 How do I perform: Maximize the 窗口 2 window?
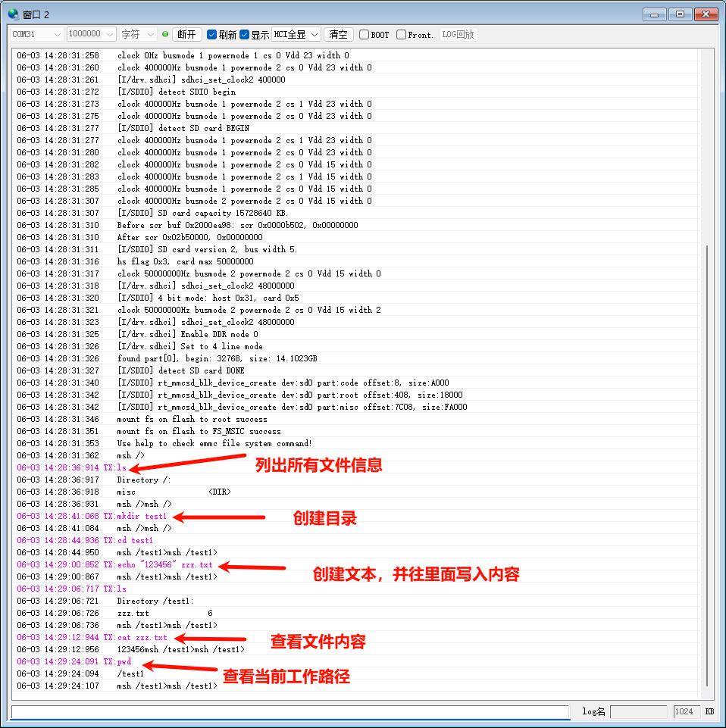(680, 14)
